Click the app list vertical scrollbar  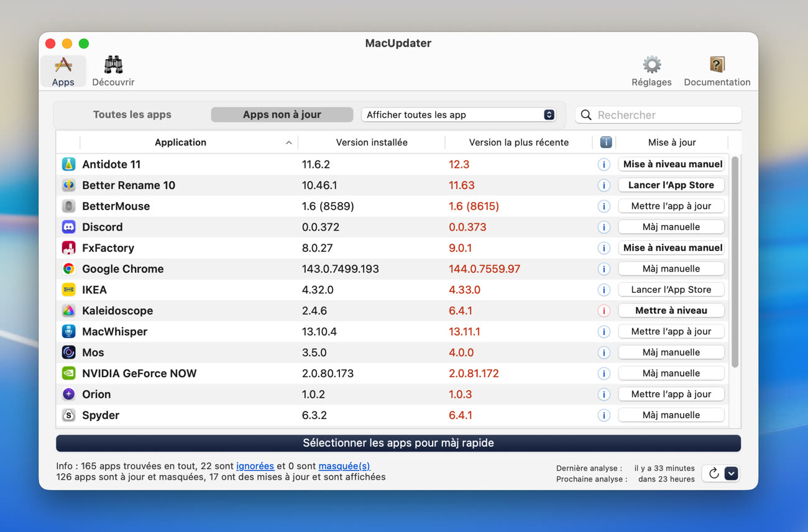coord(735,261)
